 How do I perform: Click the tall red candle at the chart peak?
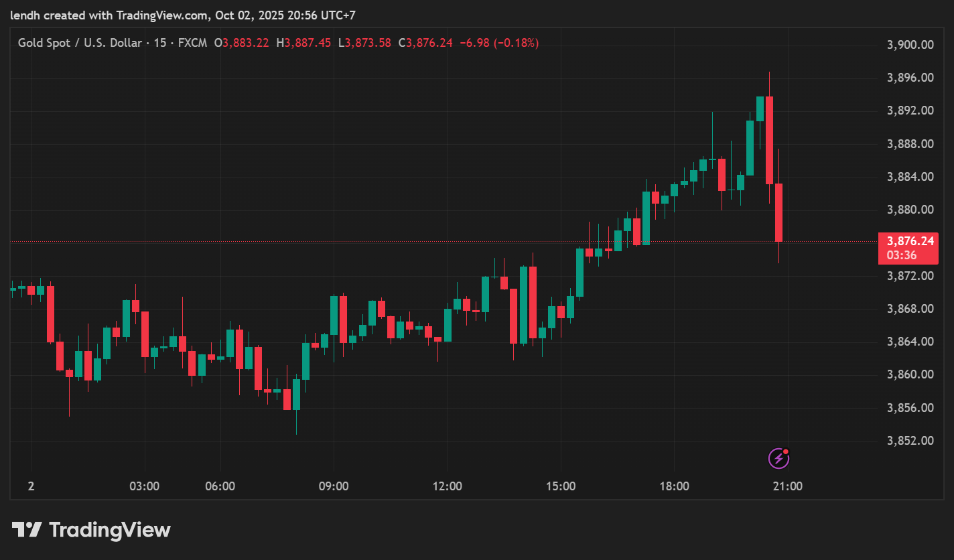coord(769,139)
